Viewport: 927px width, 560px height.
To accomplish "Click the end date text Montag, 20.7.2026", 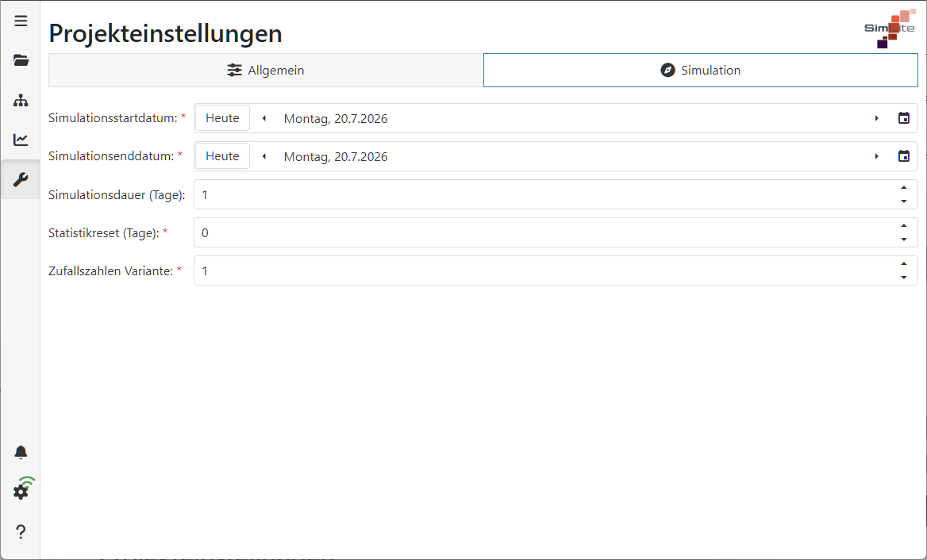I will point(336,156).
